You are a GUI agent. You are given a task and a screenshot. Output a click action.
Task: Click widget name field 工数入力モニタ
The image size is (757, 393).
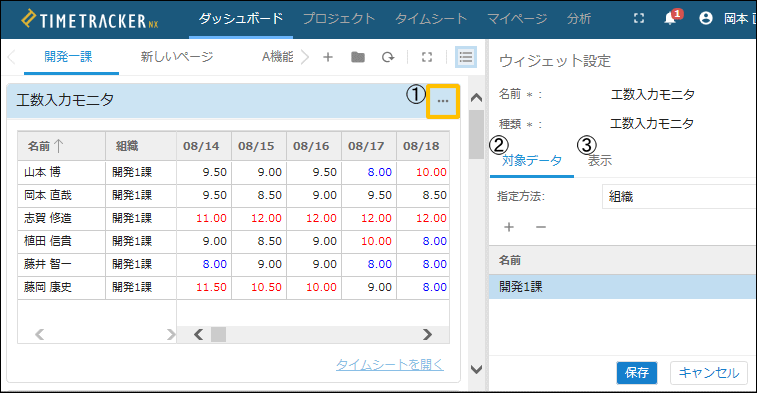(x=653, y=94)
